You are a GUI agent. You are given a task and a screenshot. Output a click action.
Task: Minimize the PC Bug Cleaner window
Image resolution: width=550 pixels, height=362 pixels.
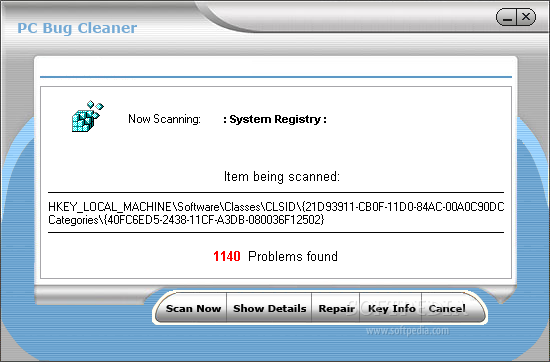(507, 18)
